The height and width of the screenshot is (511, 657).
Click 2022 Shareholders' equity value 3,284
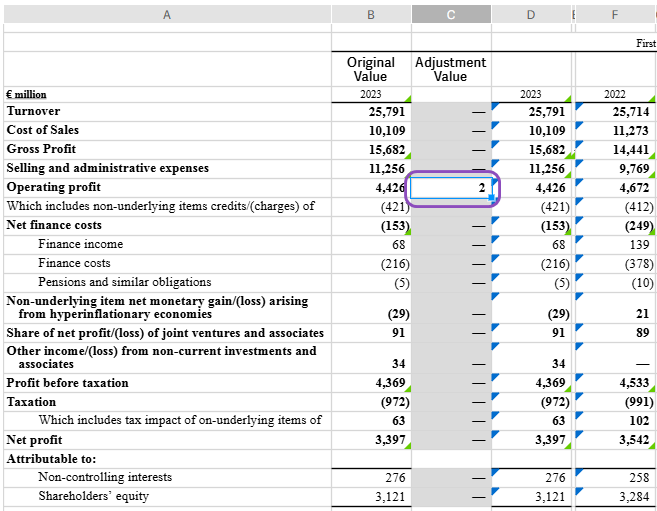click(634, 497)
